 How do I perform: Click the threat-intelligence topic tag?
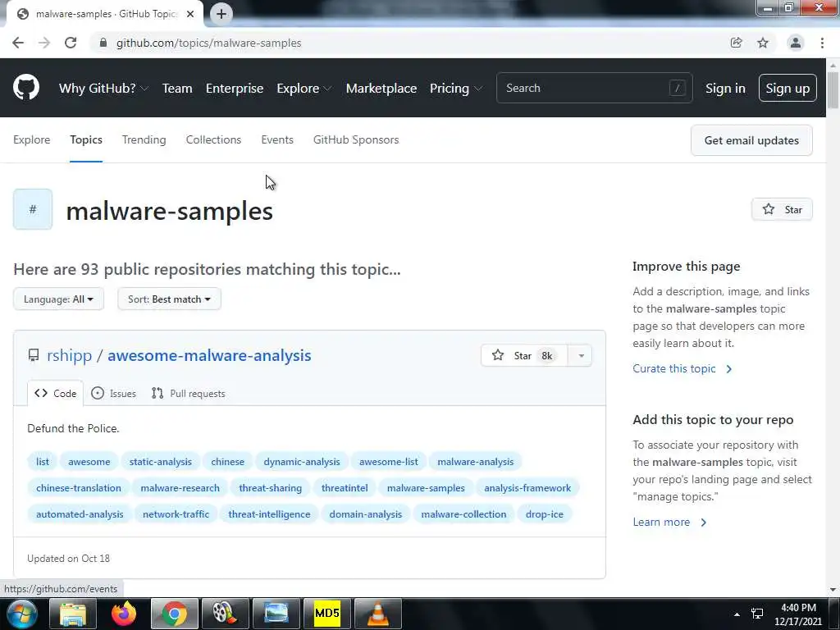tap(269, 514)
